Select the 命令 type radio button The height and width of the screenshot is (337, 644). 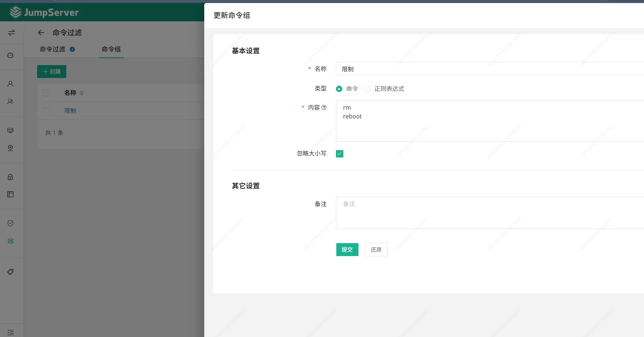[339, 89]
